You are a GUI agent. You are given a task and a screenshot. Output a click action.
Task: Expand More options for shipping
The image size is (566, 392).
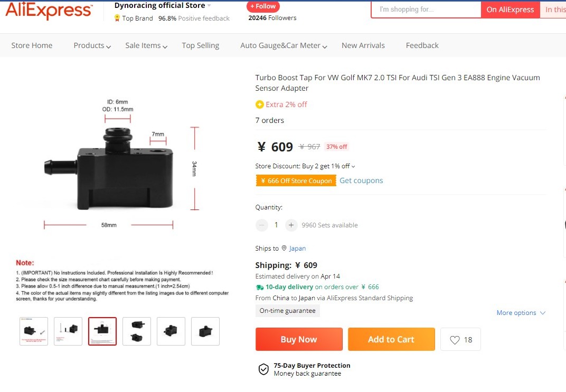521,313
